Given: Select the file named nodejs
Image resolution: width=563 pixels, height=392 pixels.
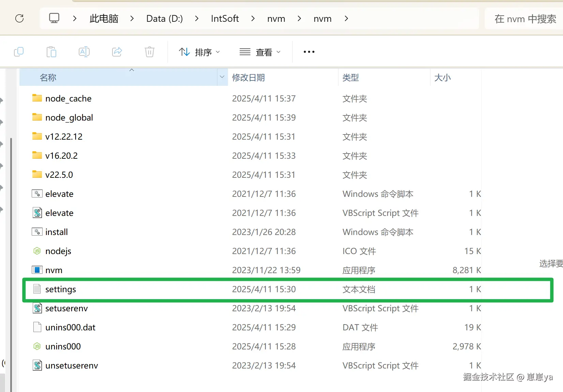Looking at the screenshot, I should point(58,251).
